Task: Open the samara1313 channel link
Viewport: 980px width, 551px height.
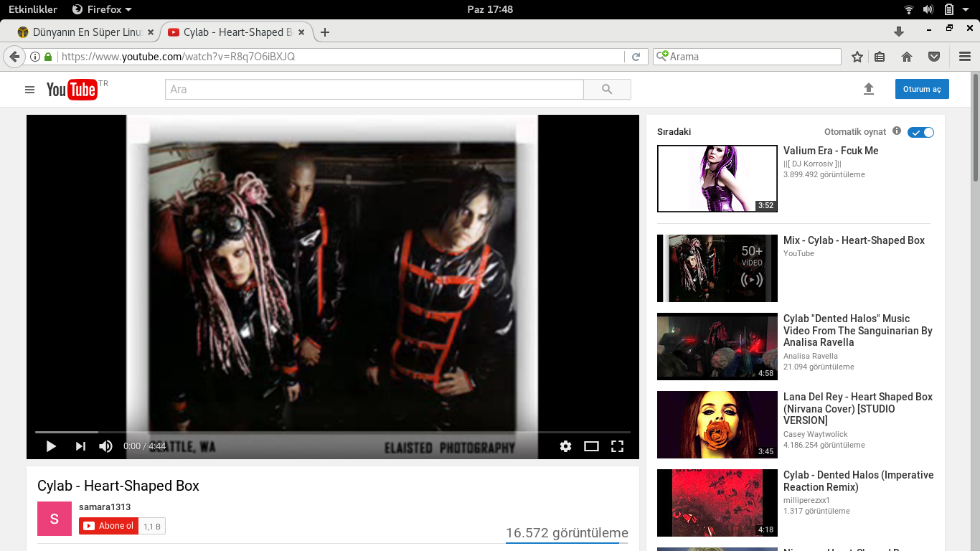Action: [x=105, y=507]
